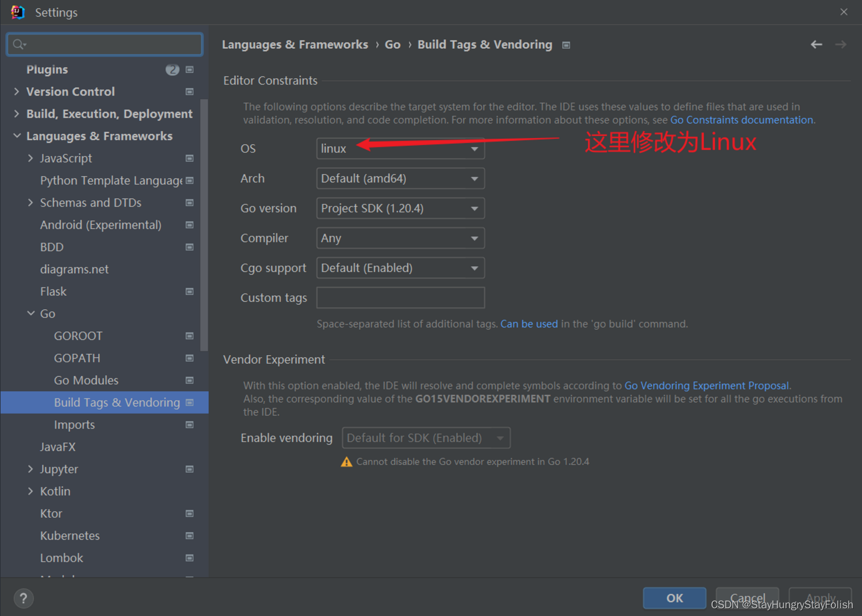The width and height of the screenshot is (862, 616).
Task: Confirm settings with the OK button
Action: (x=674, y=598)
